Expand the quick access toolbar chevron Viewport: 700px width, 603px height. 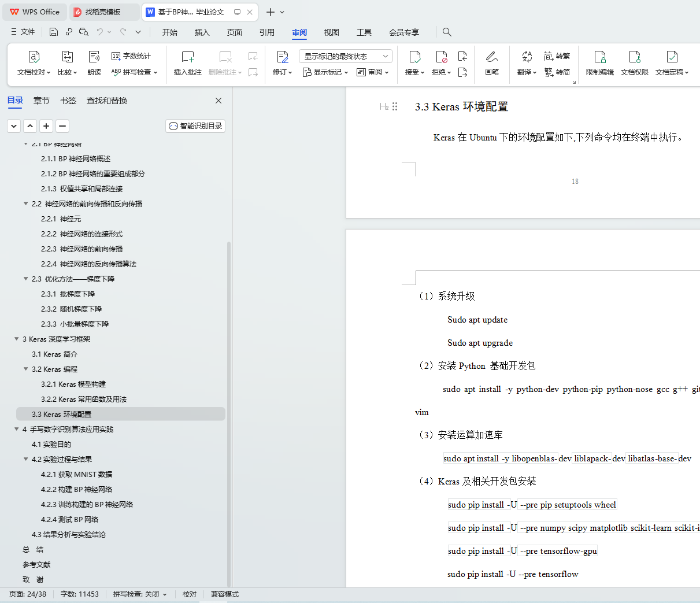point(138,32)
